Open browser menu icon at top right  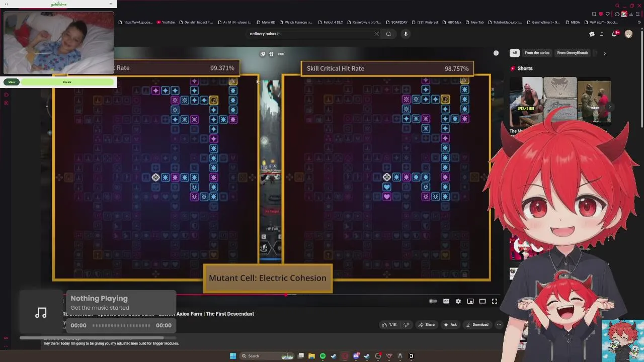point(638,14)
